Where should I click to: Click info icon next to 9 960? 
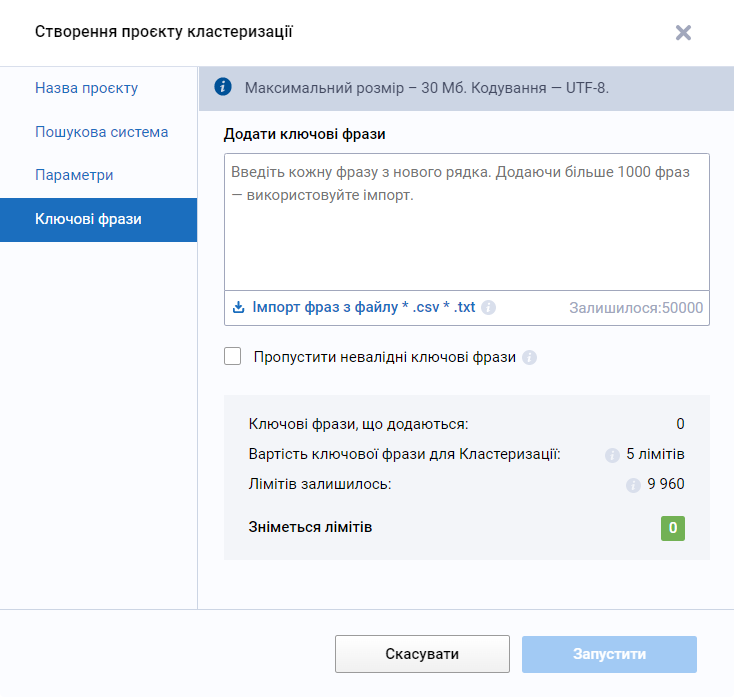[633, 485]
